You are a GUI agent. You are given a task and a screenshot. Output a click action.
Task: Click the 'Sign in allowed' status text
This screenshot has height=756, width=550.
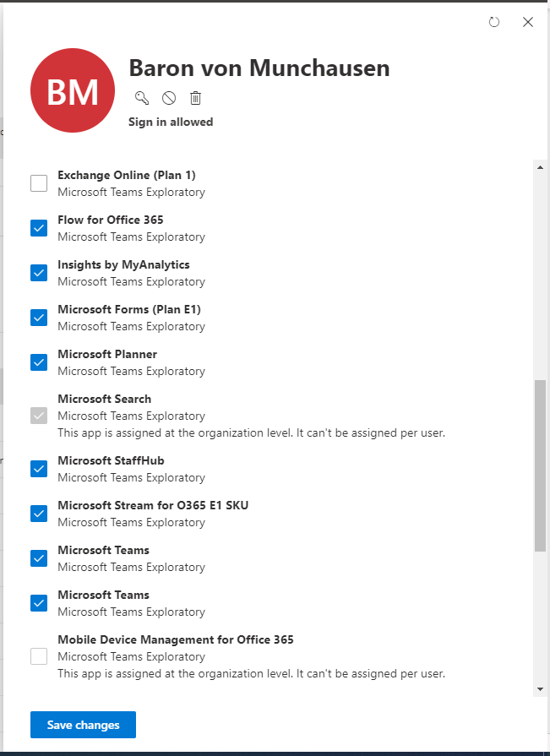(171, 122)
